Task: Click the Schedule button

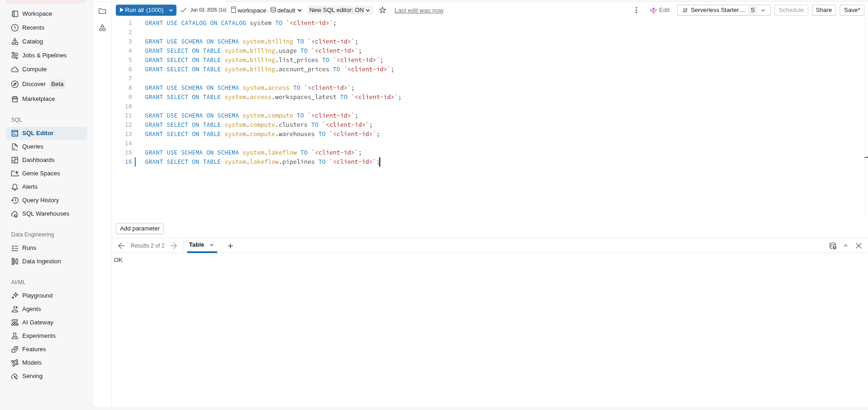Action: pos(791,10)
